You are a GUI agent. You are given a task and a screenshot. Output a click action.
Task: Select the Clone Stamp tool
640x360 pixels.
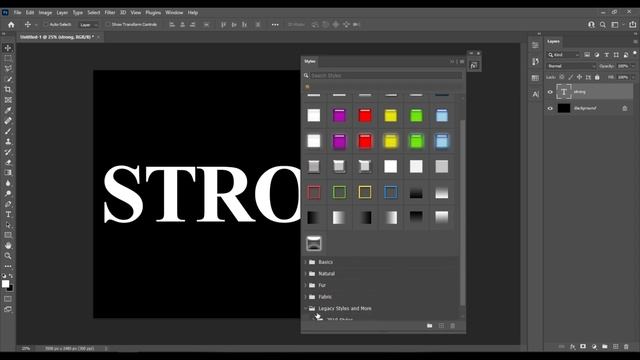pyautogui.click(x=8, y=142)
